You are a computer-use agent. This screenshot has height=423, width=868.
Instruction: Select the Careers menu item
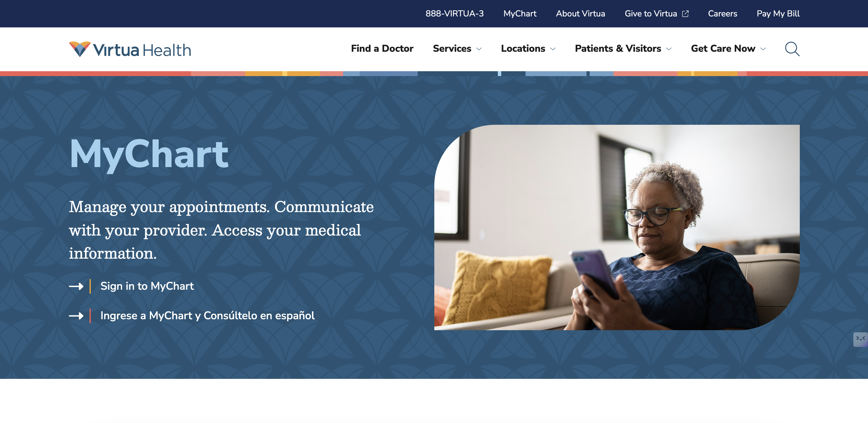[722, 14]
